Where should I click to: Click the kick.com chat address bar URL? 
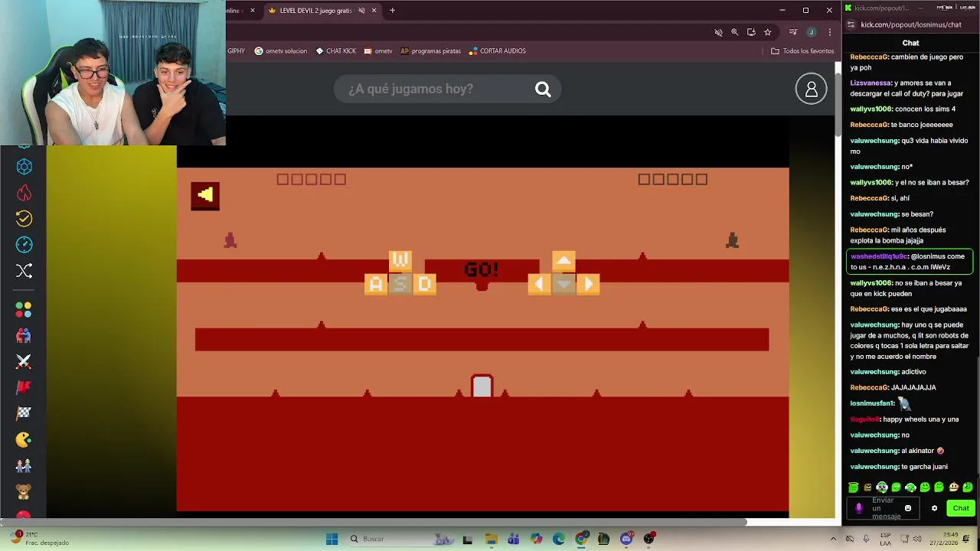[x=910, y=24]
